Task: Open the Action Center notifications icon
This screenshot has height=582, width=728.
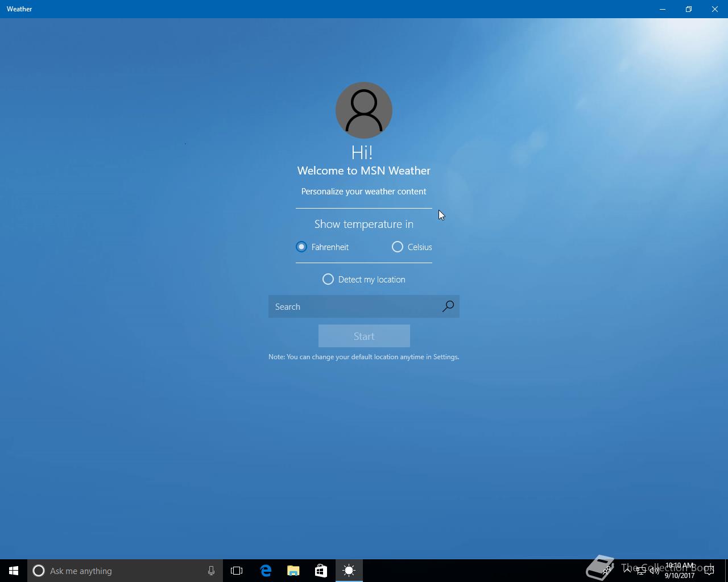Action: 710,571
